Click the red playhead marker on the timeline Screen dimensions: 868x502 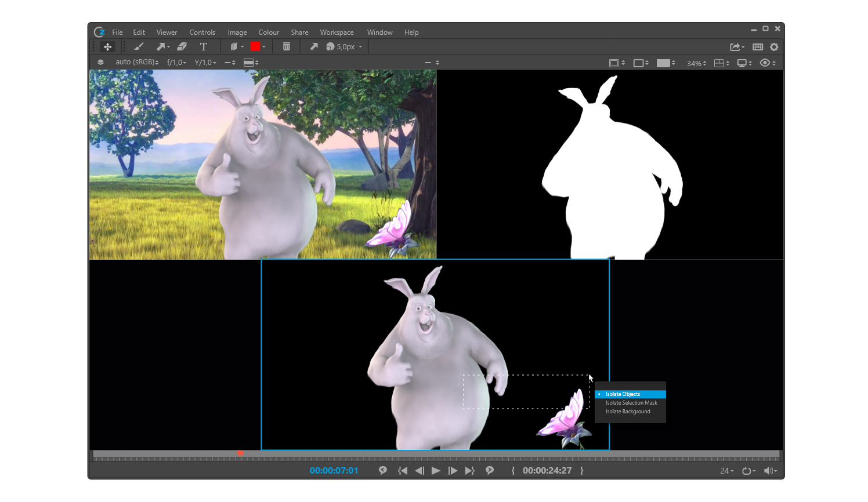coord(240,453)
